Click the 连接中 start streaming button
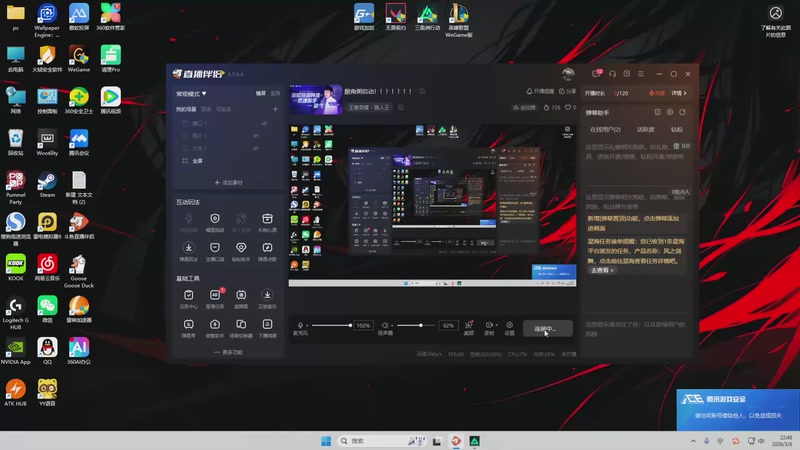Image resolution: width=800 pixels, height=450 pixels. tap(547, 328)
